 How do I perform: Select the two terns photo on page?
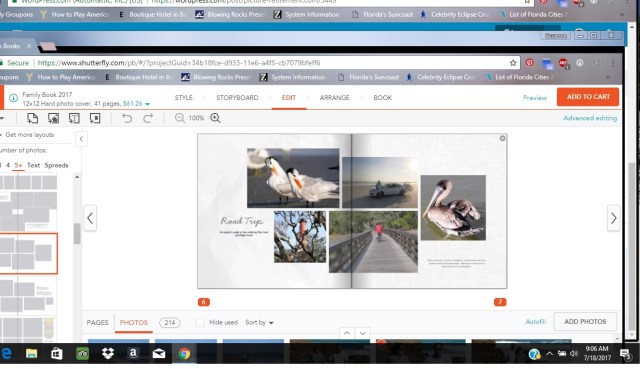(293, 178)
